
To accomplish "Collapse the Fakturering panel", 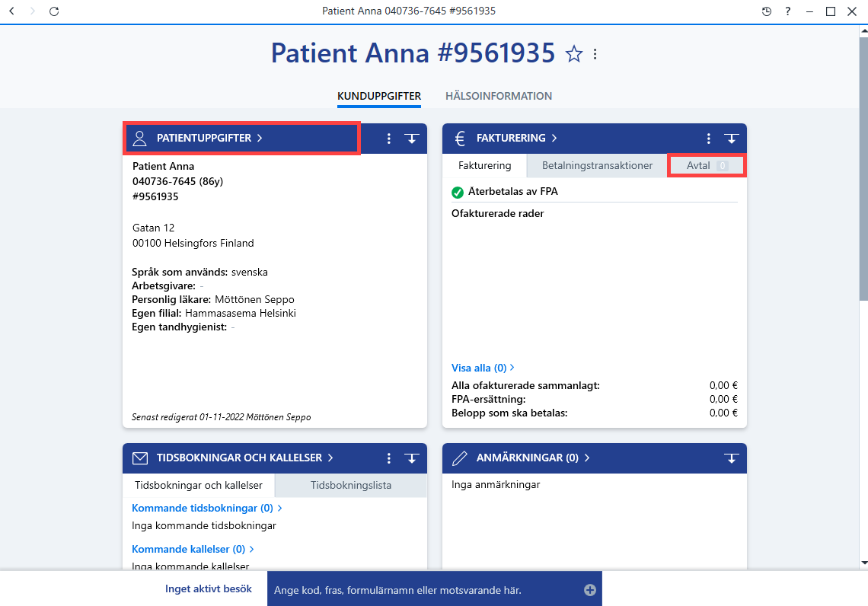I will pyautogui.click(x=731, y=139).
